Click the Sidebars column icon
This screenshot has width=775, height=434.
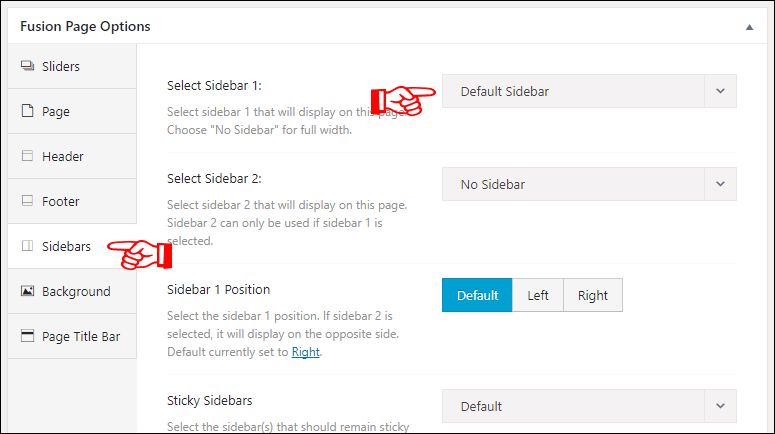point(28,246)
